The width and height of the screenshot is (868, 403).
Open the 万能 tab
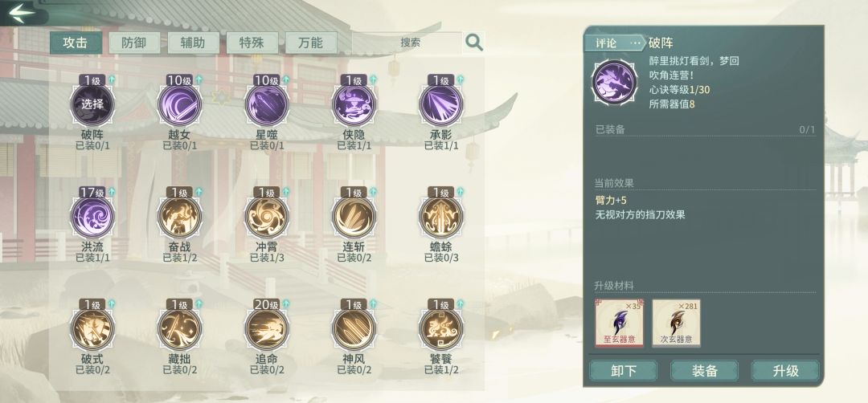click(x=311, y=43)
